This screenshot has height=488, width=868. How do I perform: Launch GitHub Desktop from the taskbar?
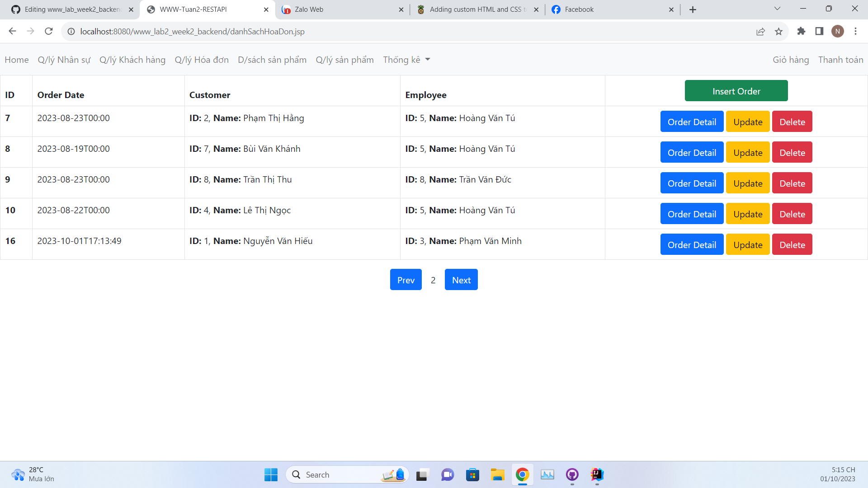pos(572,475)
